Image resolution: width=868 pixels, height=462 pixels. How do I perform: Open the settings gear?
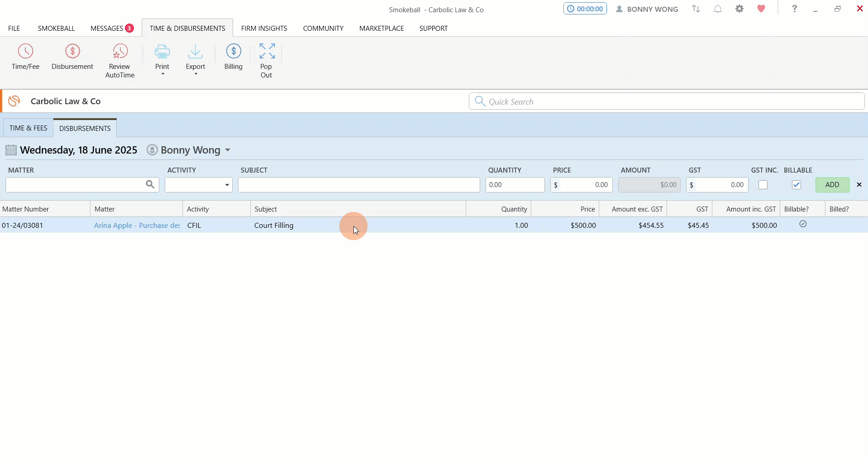pos(739,9)
